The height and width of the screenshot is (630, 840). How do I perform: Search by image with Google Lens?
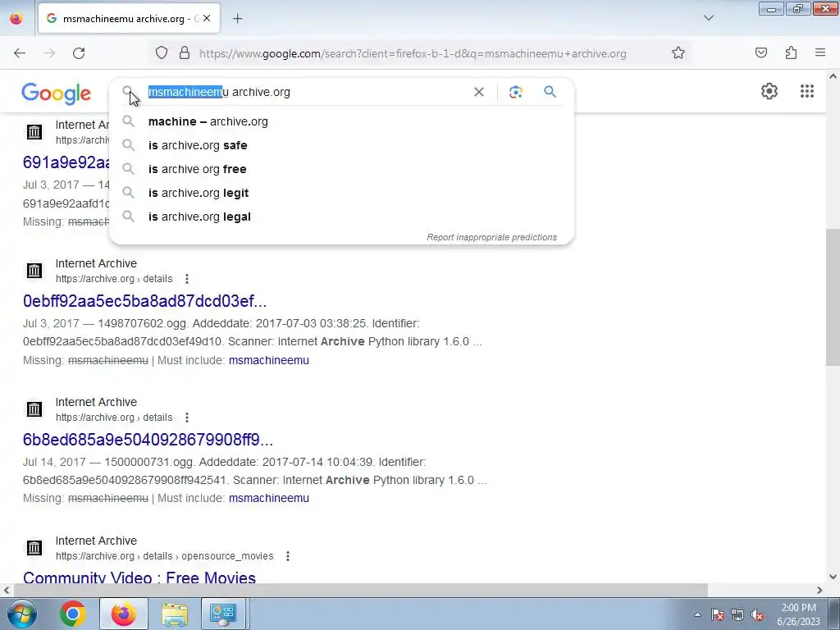pos(515,92)
